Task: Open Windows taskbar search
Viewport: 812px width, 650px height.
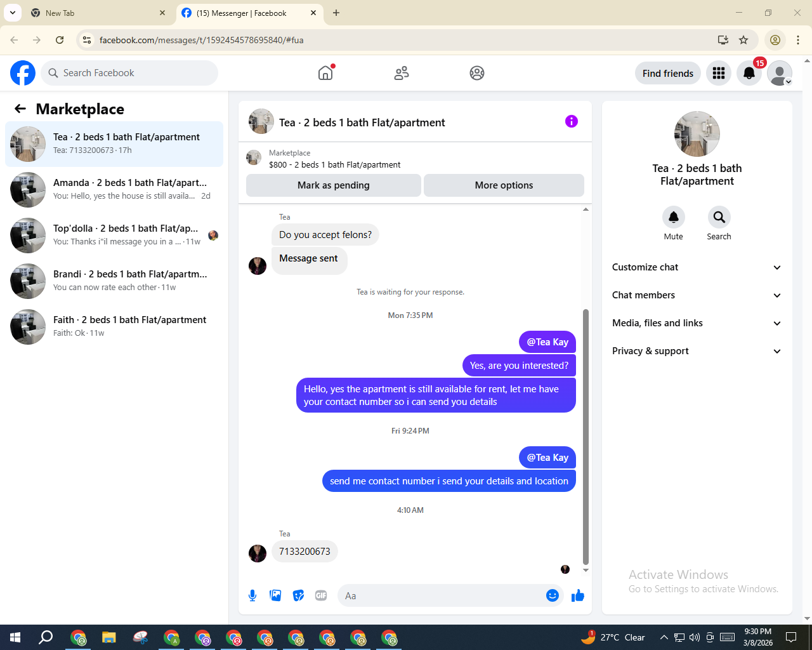Action: click(x=46, y=637)
